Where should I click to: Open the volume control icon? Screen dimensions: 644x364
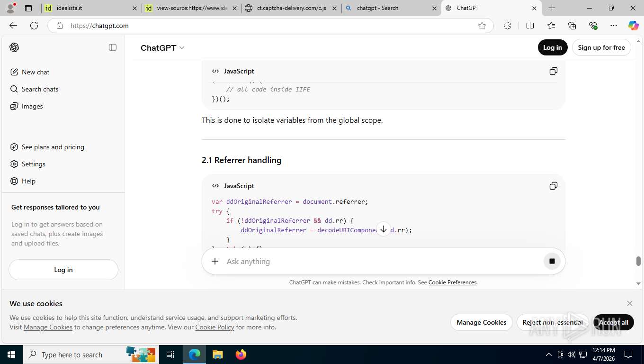(x=572, y=355)
